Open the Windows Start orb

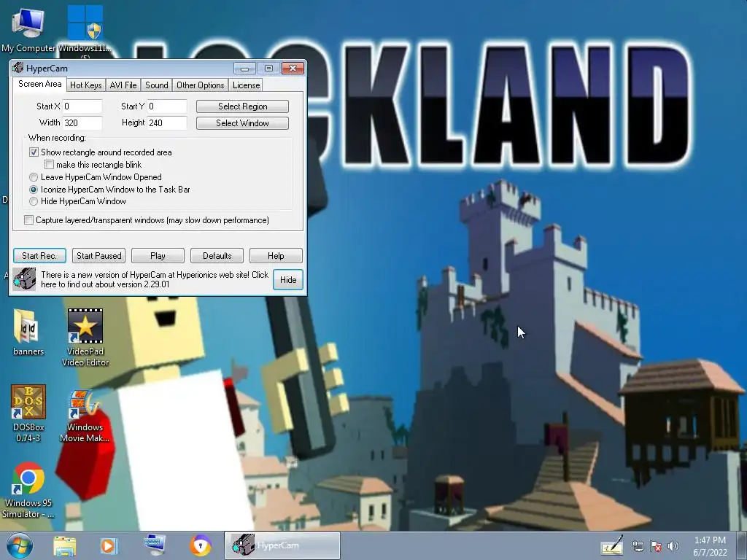pos(19,545)
